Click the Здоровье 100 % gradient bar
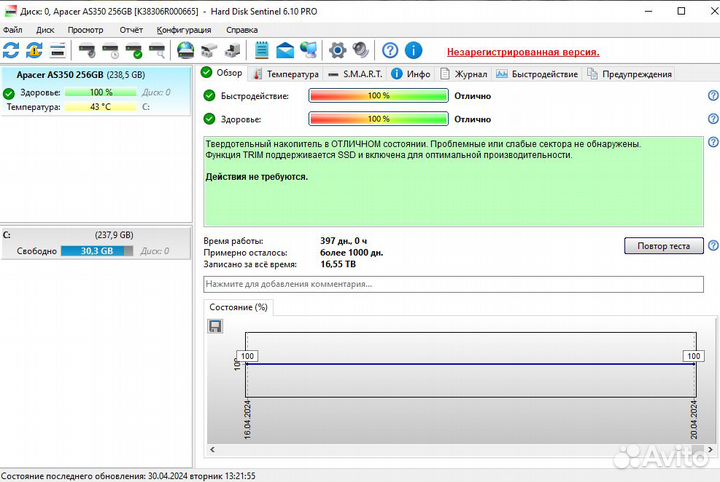The width and height of the screenshot is (720, 482). [378, 119]
